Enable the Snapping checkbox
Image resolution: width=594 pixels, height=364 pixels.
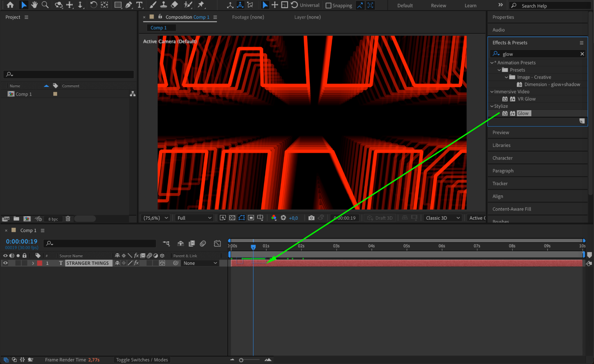click(328, 5)
